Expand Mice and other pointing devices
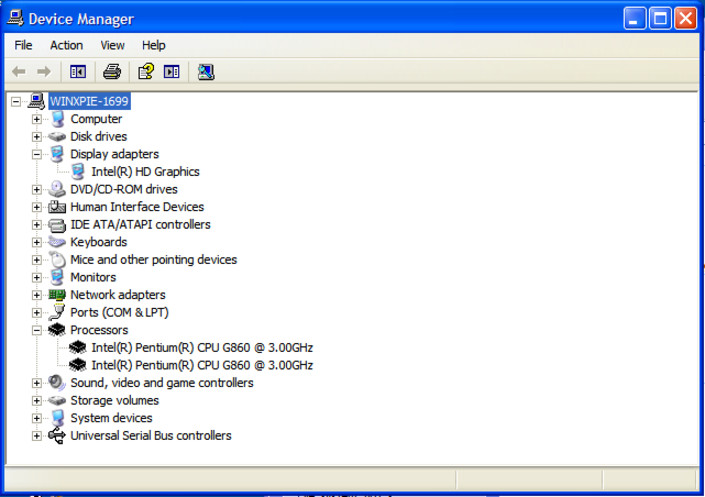Viewport: 705px width, 497px height. [x=37, y=260]
